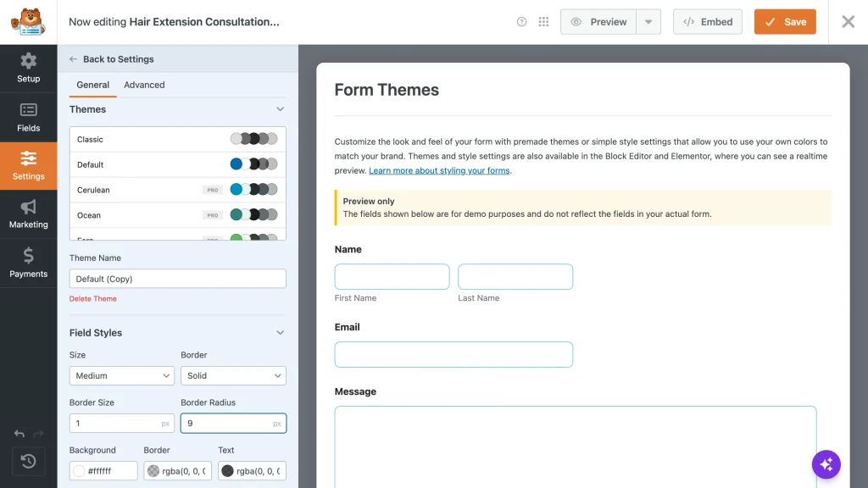Open the Setup panel
Viewport: 868px width, 488px height.
28,69
